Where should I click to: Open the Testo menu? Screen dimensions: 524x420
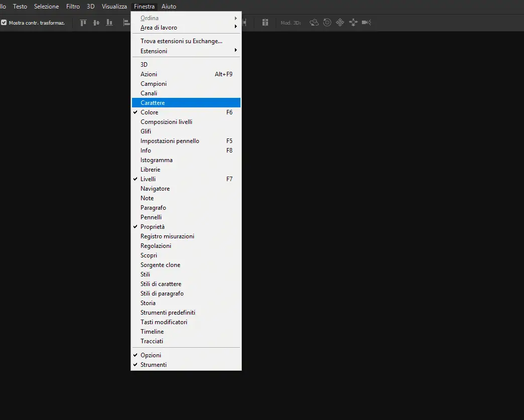click(20, 7)
